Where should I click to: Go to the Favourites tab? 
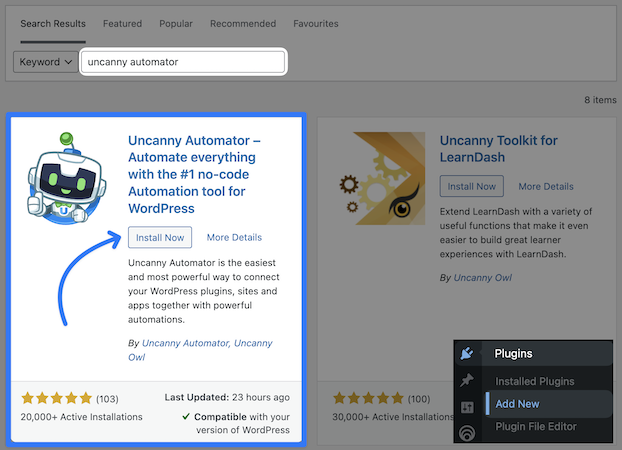tap(316, 24)
